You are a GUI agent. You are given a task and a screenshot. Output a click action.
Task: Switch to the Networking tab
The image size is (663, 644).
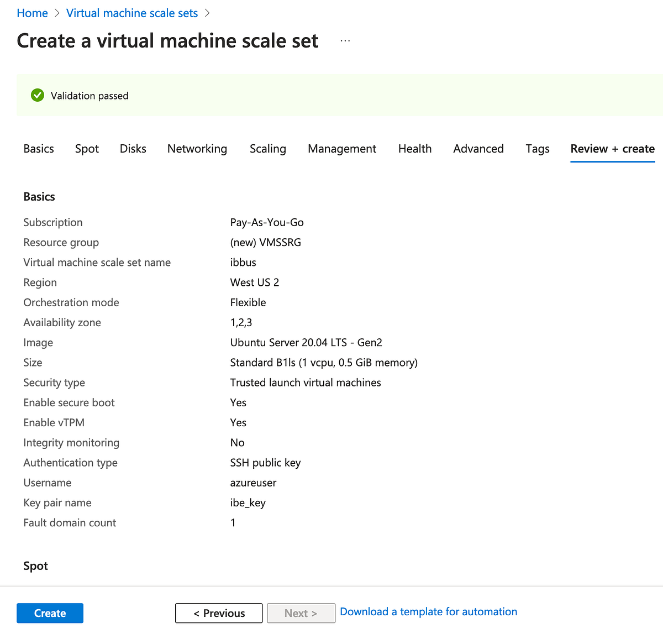click(x=197, y=149)
